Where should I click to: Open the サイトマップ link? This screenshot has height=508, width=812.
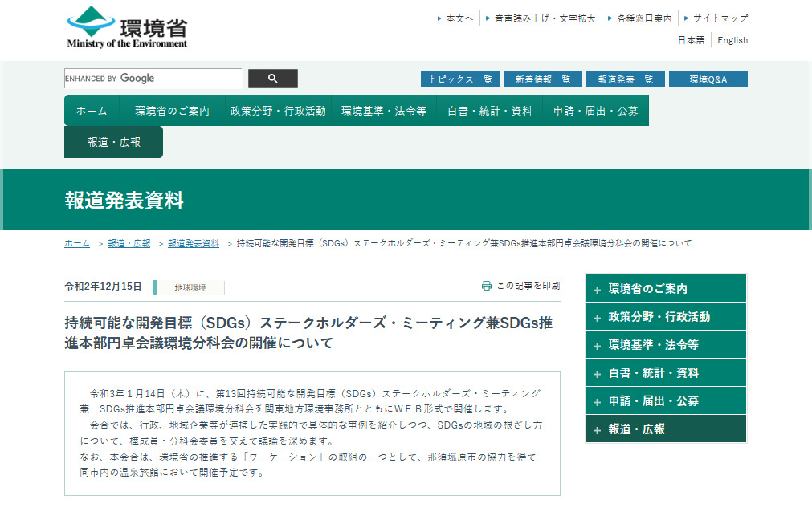[720, 18]
